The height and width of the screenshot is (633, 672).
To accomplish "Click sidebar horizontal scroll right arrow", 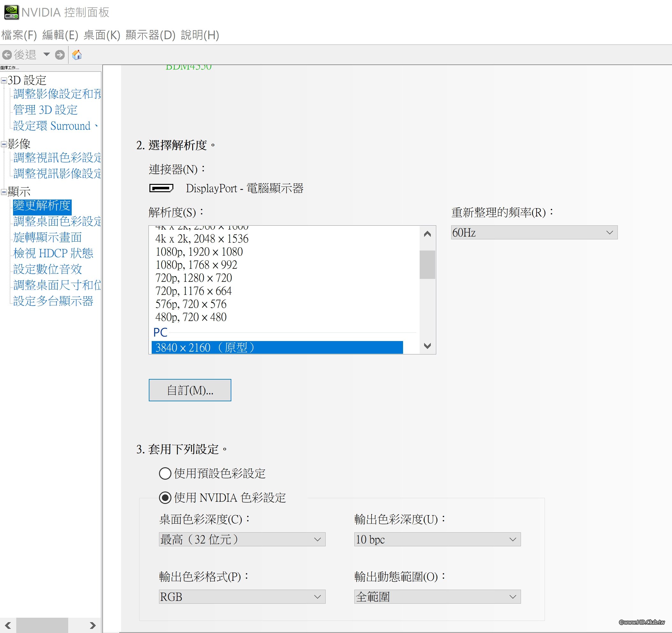I will pyautogui.click(x=93, y=626).
